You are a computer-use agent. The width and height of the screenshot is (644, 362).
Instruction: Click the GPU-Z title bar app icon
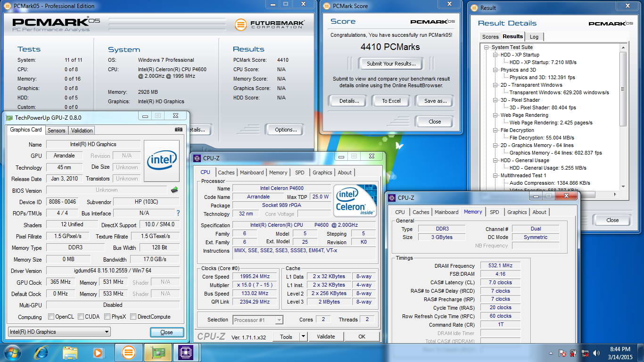(x=9, y=118)
